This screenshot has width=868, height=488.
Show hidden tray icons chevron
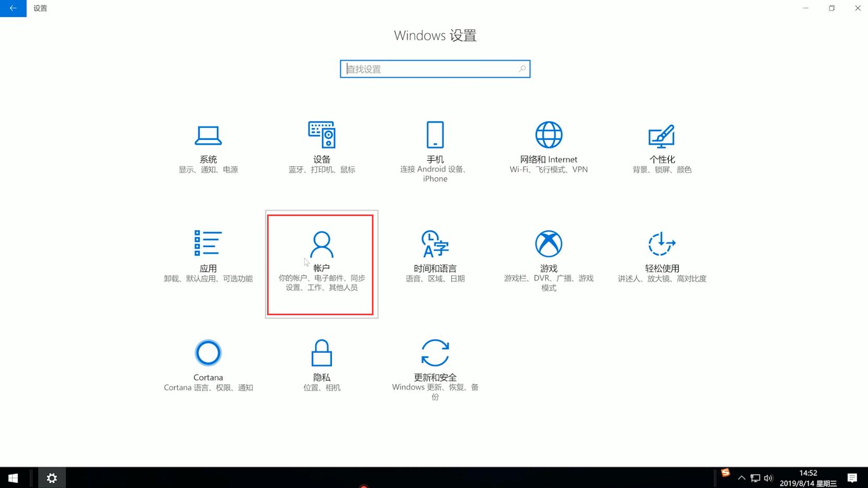[x=741, y=478]
